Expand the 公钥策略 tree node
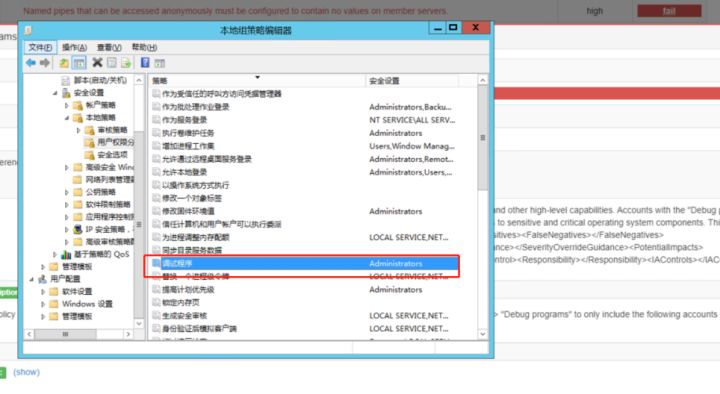This screenshot has height=394, width=720. point(67,192)
